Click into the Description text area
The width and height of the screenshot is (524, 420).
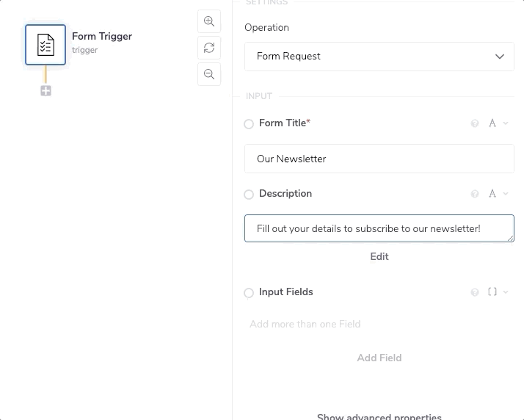point(379,228)
